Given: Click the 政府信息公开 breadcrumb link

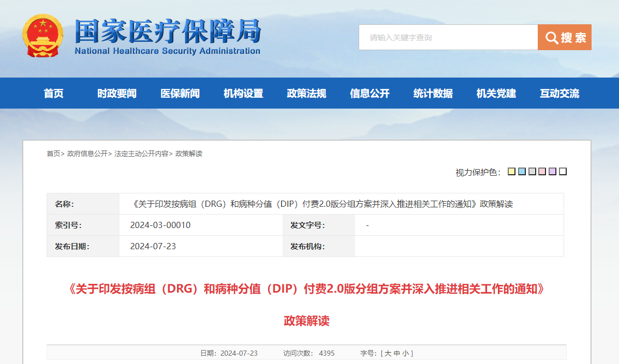Looking at the screenshot, I should click(x=87, y=154).
